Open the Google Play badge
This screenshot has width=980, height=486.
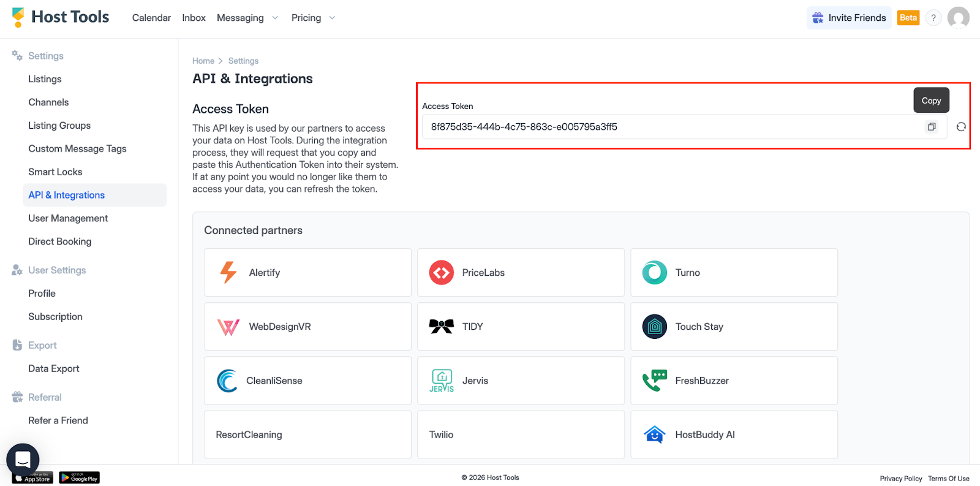79,478
